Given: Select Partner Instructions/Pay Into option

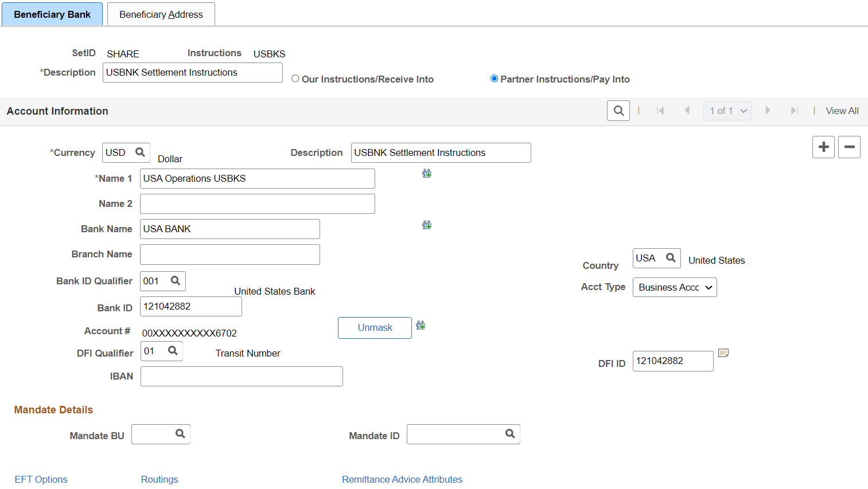Looking at the screenshot, I should [x=494, y=79].
